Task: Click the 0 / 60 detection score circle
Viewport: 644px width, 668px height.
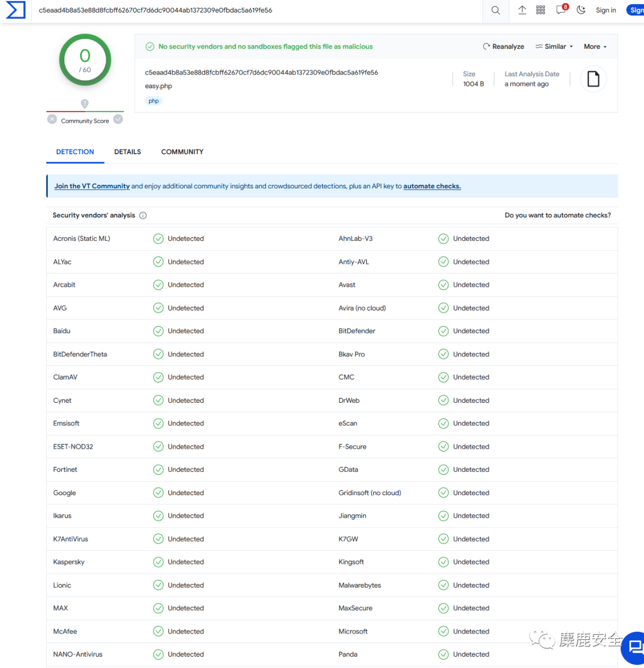Action: (x=85, y=60)
